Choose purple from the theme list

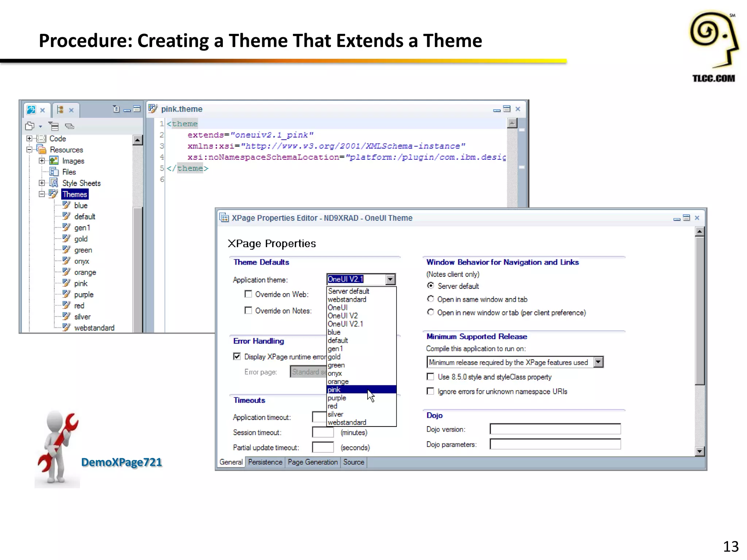(361, 398)
